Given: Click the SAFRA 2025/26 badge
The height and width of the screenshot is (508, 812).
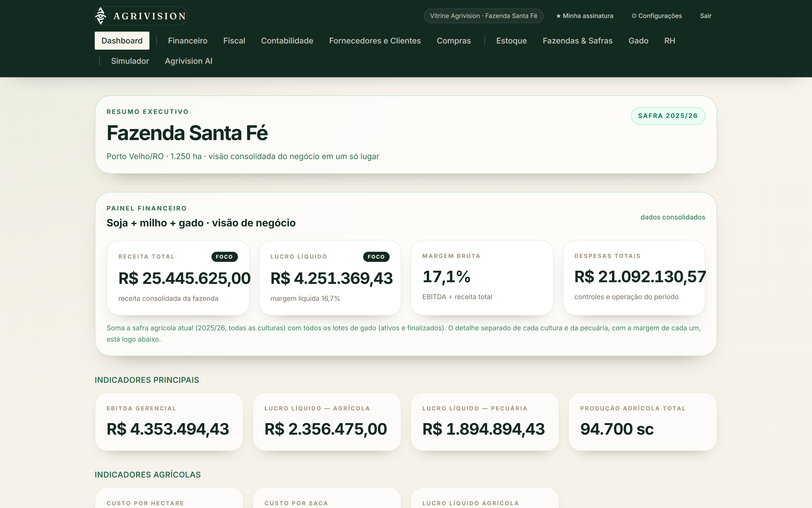Looking at the screenshot, I should click(668, 116).
